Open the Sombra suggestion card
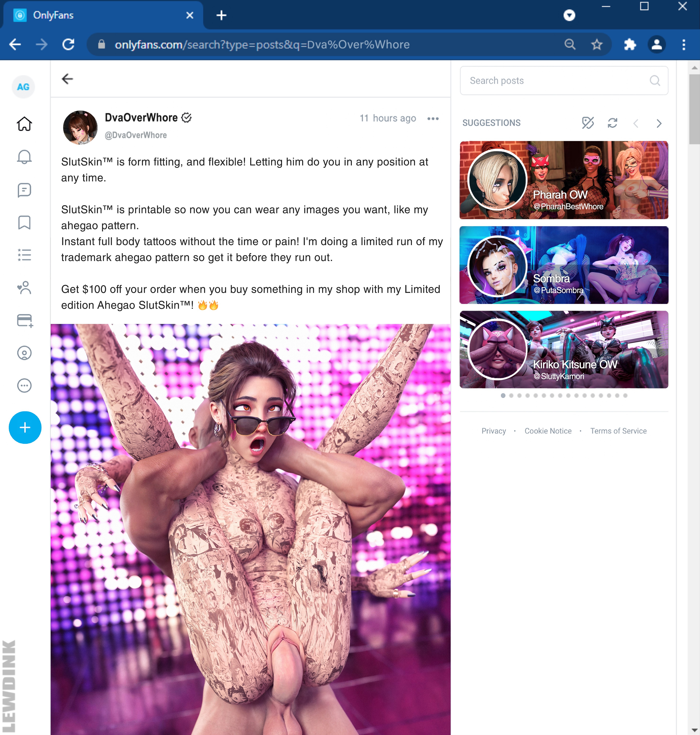700x735 pixels. pyautogui.click(x=564, y=265)
